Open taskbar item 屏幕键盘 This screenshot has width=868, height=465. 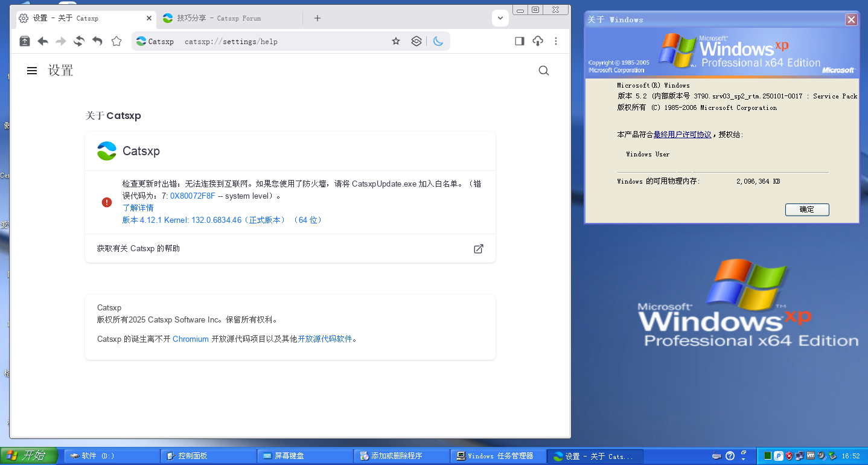click(x=305, y=456)
